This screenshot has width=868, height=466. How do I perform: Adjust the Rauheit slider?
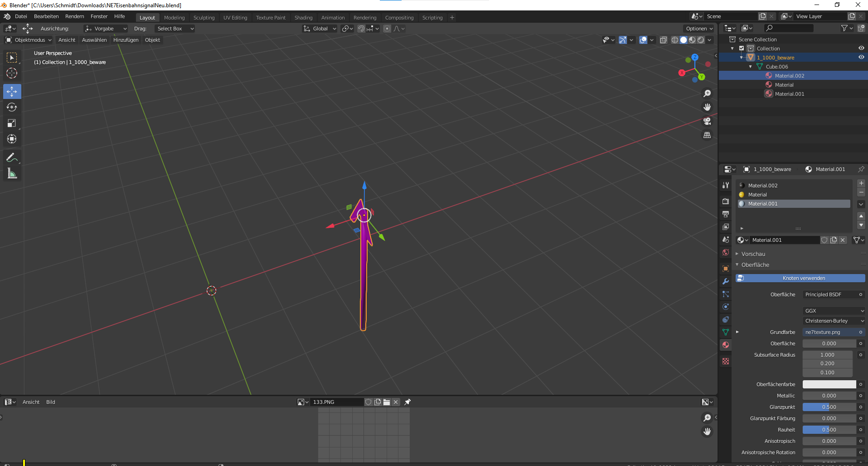point(829,430)
